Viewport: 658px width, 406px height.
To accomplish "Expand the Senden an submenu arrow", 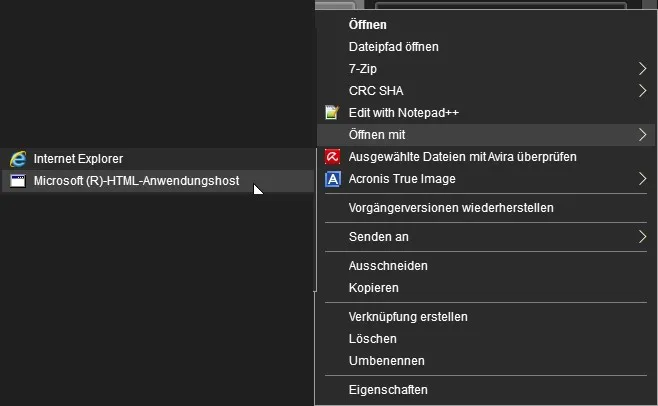I will click(x=642, y=236).
